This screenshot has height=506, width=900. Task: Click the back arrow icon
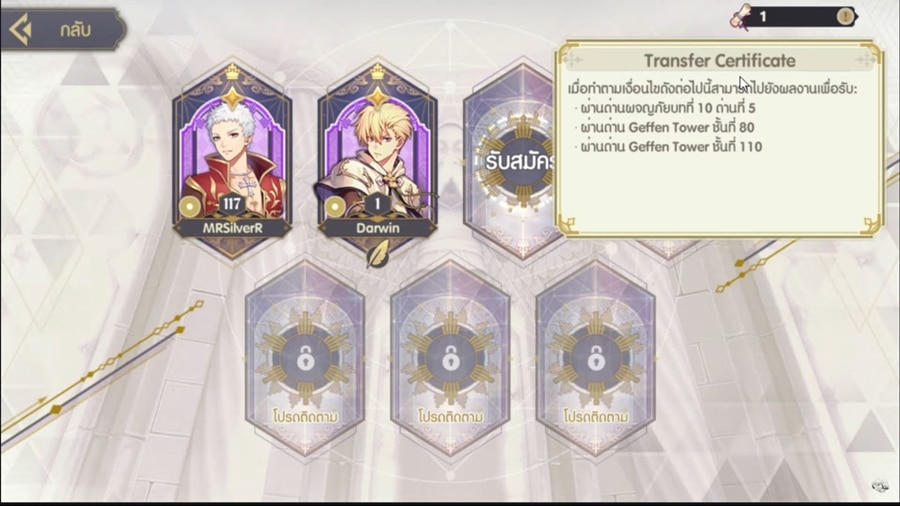pos(21,30)
